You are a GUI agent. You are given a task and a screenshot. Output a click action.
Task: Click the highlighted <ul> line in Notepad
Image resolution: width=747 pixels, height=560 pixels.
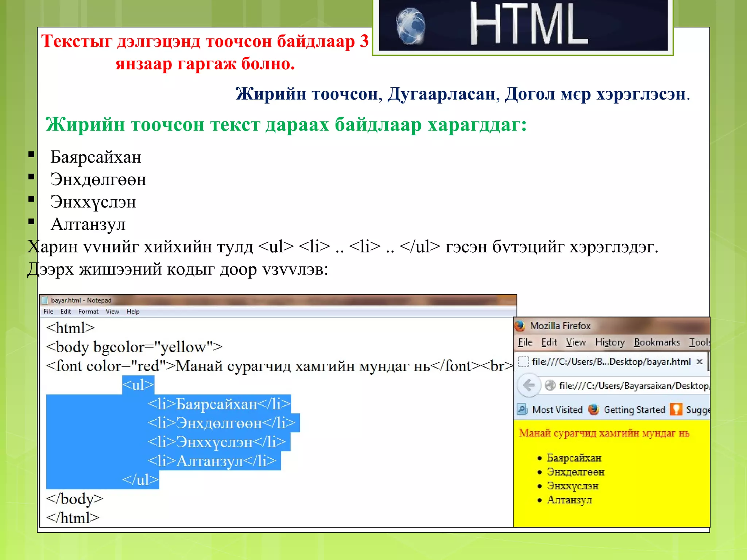pos(138,385)
